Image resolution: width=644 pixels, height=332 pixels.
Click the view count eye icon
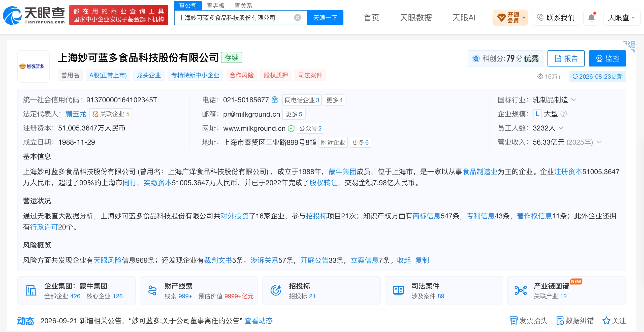click(540, 76)
